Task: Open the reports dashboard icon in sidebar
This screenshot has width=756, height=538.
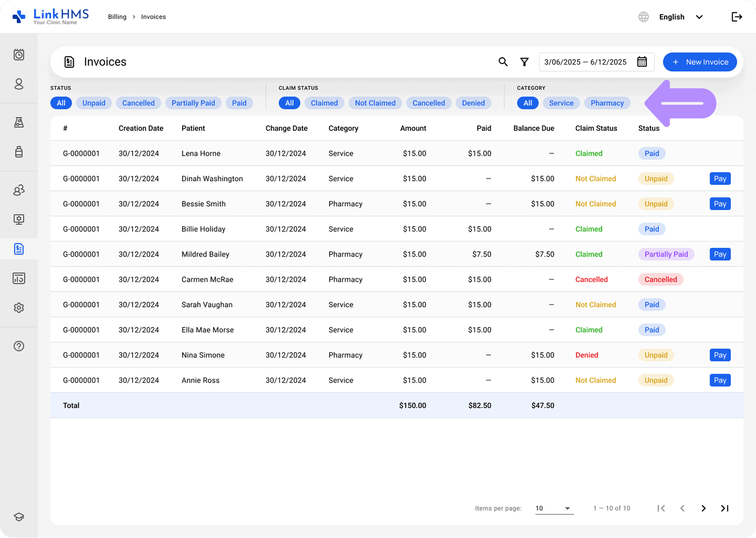Action: [19, 278]
